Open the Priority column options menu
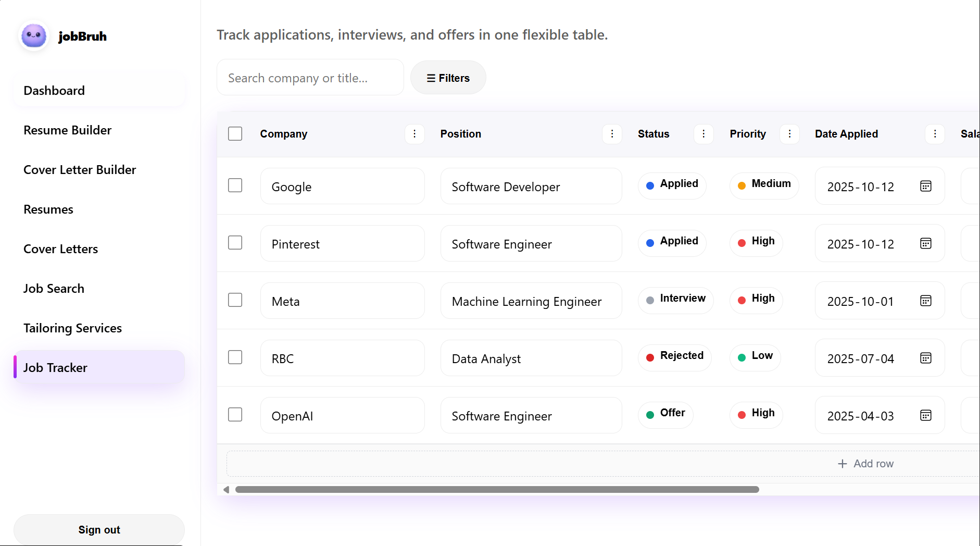This screenshot has width=980, height=546. point(789,134)
